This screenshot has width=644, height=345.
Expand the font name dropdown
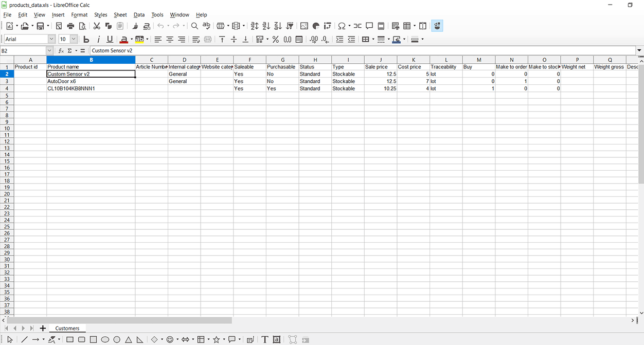coord(51,39)
